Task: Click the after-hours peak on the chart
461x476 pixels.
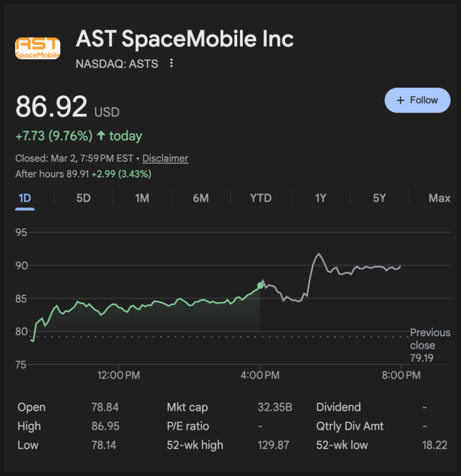Action: pos(318,254)
